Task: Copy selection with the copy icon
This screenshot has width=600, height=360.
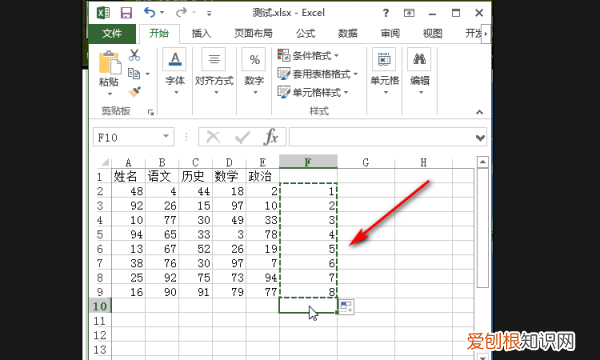Action: pos(134,73)
